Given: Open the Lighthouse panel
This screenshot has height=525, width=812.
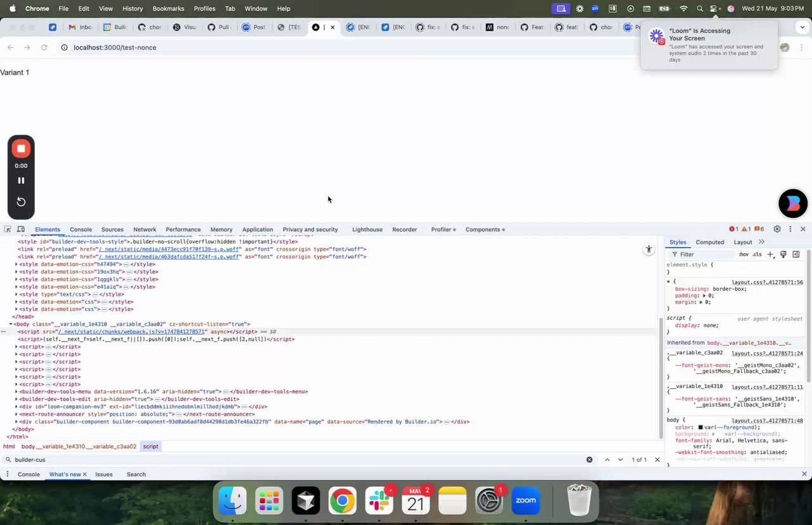Looking at the screenshot, I should pos(367,229).
